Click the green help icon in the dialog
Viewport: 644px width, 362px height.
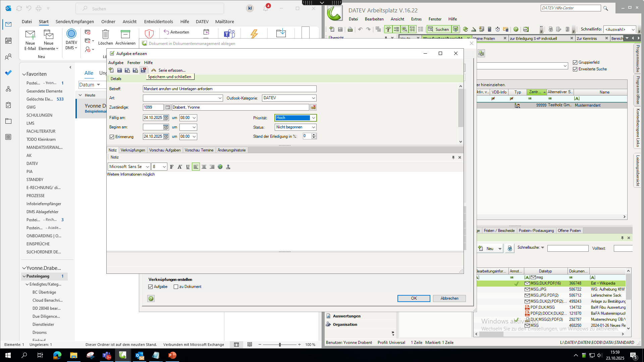151,299
